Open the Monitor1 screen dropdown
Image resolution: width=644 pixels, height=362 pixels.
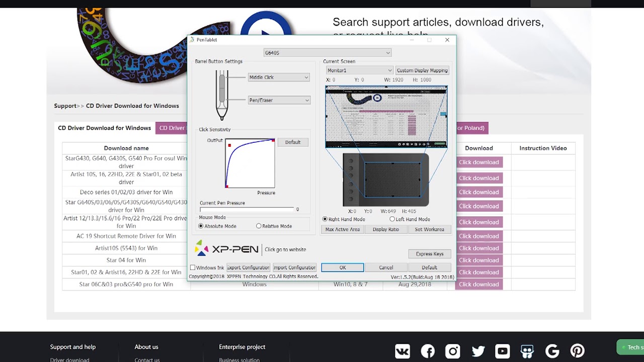[359, 70]
